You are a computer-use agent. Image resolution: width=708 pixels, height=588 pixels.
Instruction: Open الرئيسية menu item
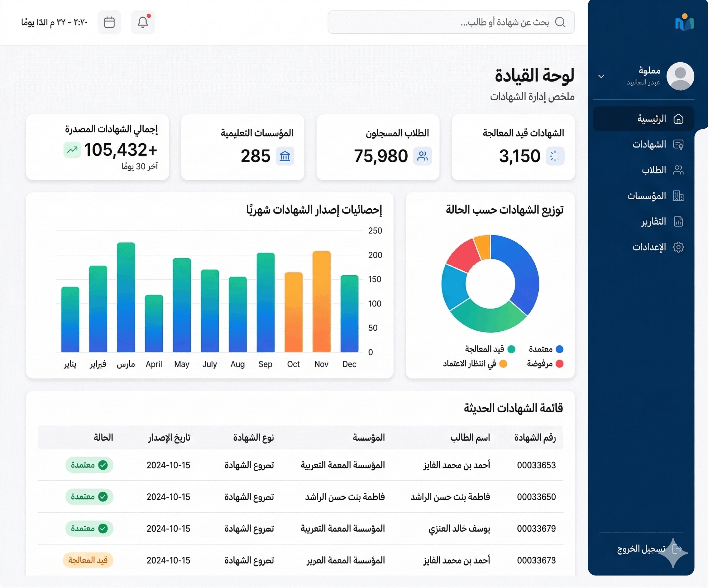(643, 119)
